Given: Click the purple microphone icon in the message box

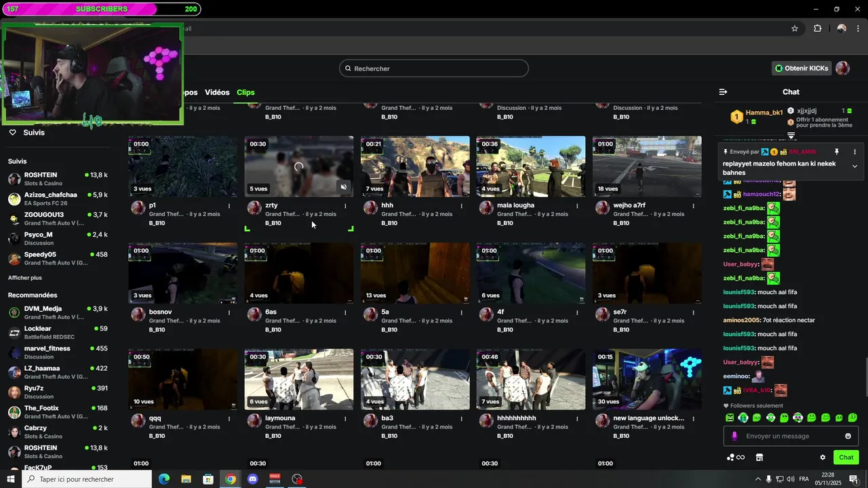Looking at the screenshot, I should tap(734, 436).
